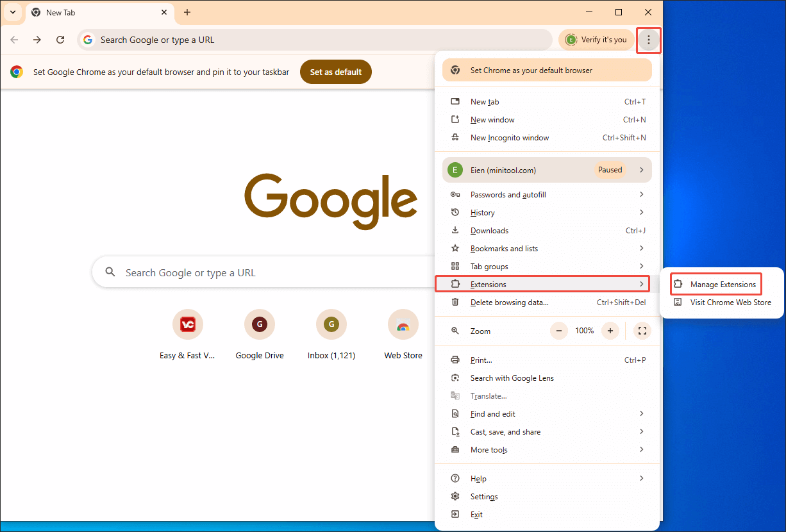This screenshot has height=532, width=786.
Task: Open a new tab with the plus button
Action: click(x=187, y=12)
